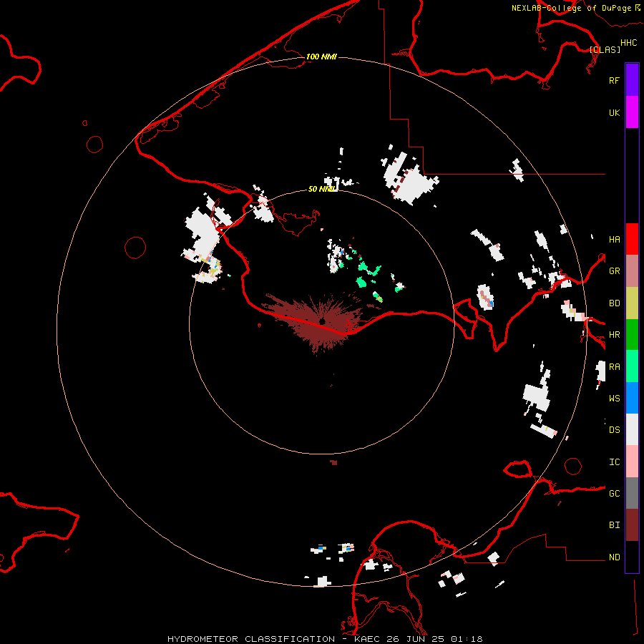Pick the RA light green legend swatch
The width and height of the screenshot is (644, 644).
632,366
